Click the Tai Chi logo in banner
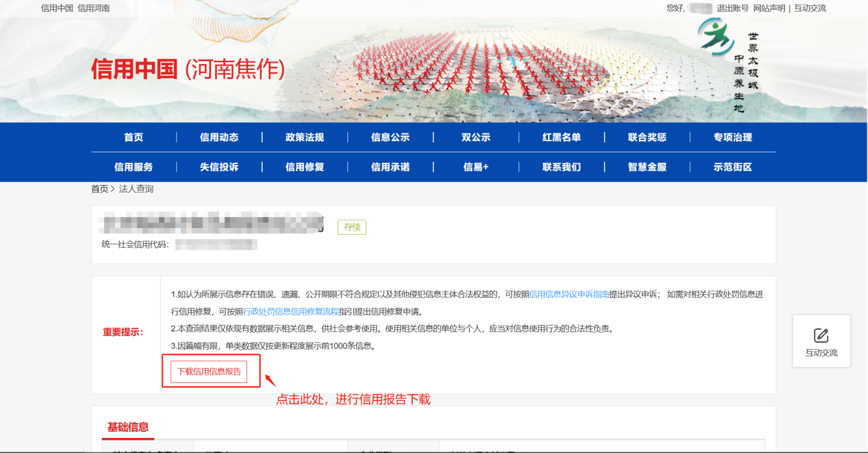868x453 pixels. [x=715, y=37]
